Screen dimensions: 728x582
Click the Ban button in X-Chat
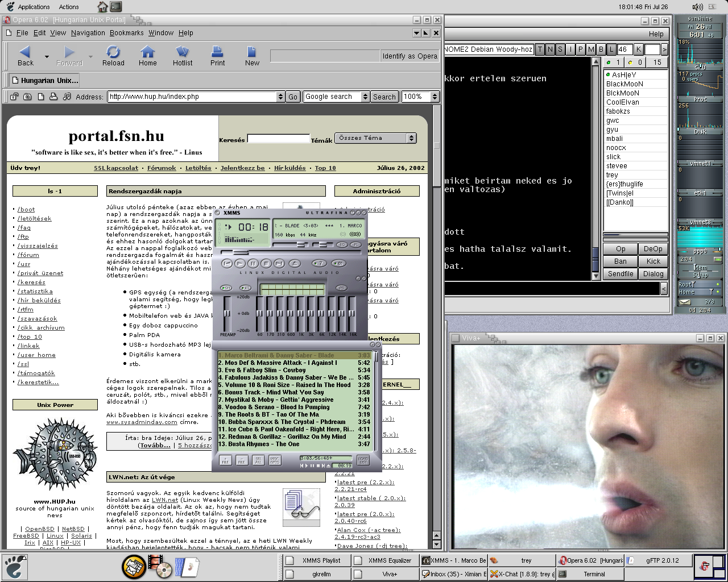tap(621, 261)
